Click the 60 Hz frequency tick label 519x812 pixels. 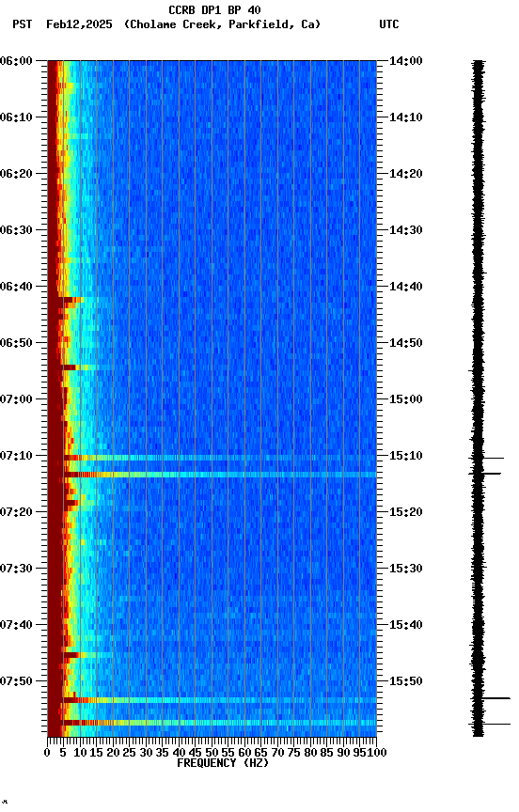[x=244, y=754]
